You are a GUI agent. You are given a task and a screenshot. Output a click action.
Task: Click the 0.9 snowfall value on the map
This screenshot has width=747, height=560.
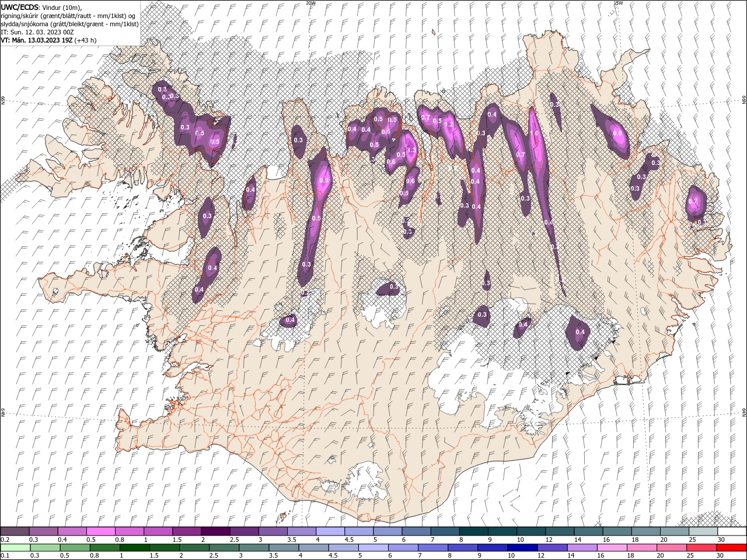tap(323, 181)
